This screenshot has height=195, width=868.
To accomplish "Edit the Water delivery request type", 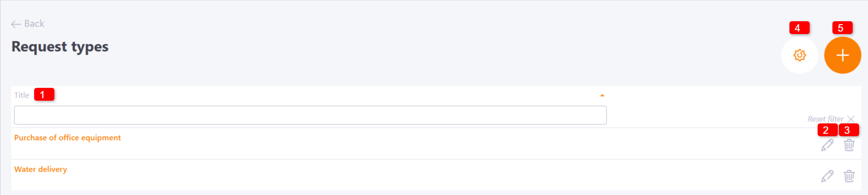I will [x=827, y=176].
